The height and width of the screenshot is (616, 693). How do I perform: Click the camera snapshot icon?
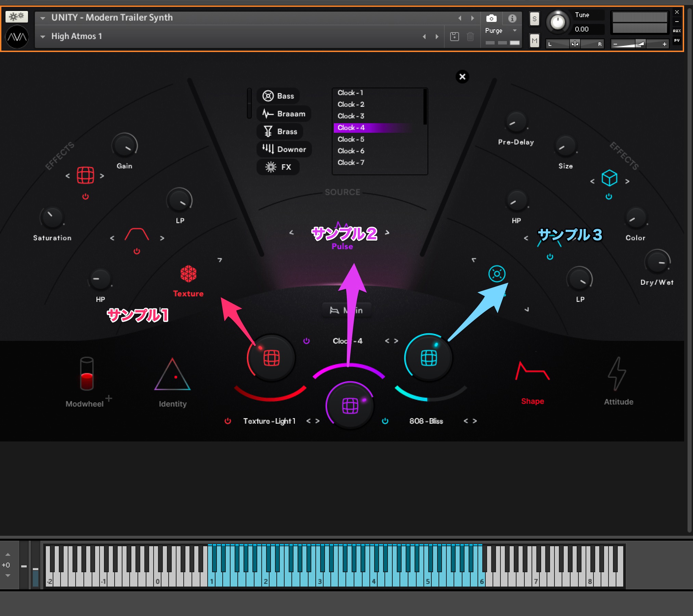(x=491, y=18)
